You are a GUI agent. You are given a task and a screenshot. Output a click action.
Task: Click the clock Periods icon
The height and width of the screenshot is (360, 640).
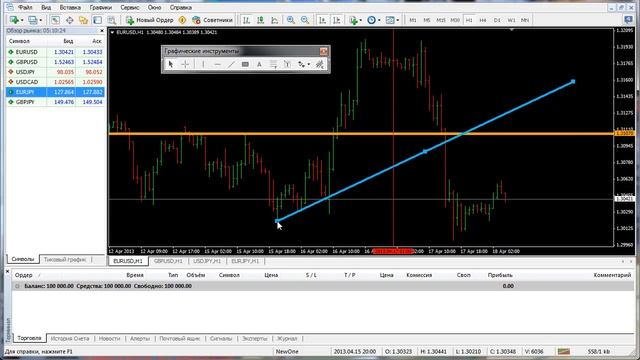click(371, 20)
